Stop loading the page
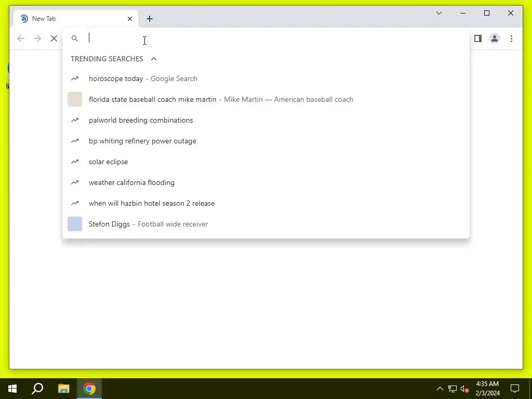This screenshot has width=532, height=399. 54,38
